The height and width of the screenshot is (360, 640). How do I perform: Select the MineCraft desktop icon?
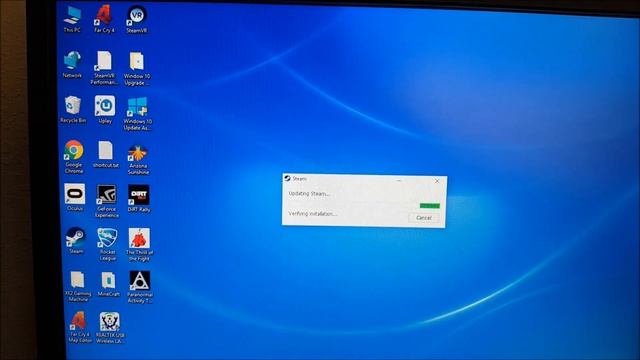(109, 284)
